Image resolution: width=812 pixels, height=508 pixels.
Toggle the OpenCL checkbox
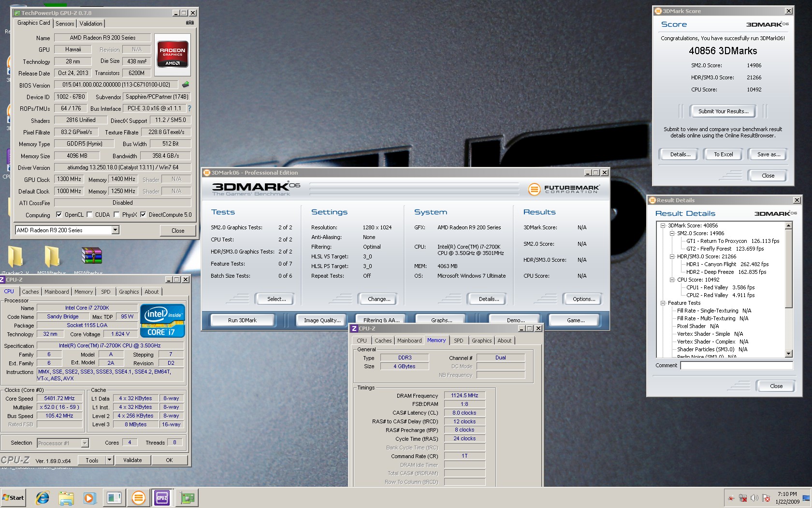pos(59,215)
